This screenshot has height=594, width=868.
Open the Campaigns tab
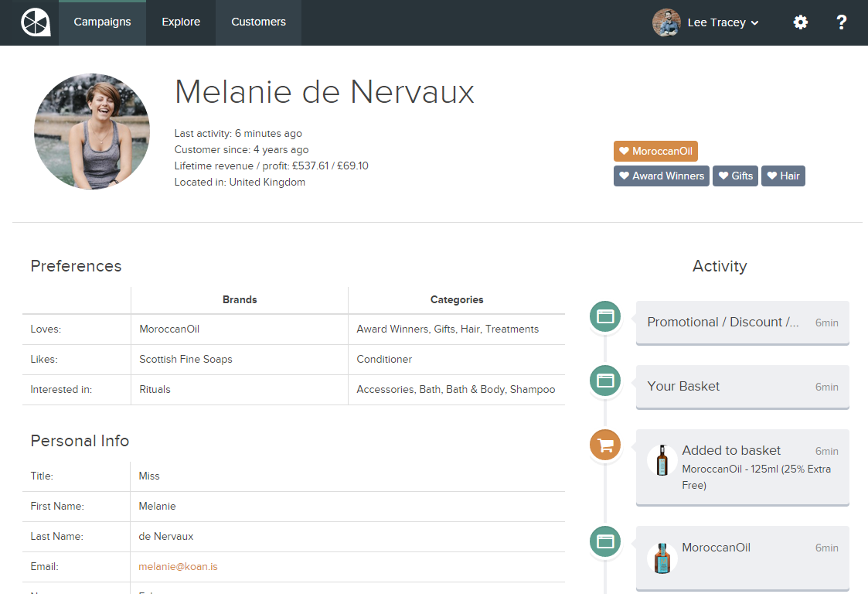[x=102, y=22]
